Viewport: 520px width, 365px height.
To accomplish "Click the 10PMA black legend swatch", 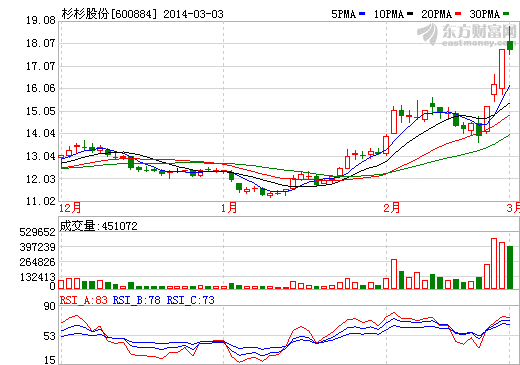I will 410,14.
